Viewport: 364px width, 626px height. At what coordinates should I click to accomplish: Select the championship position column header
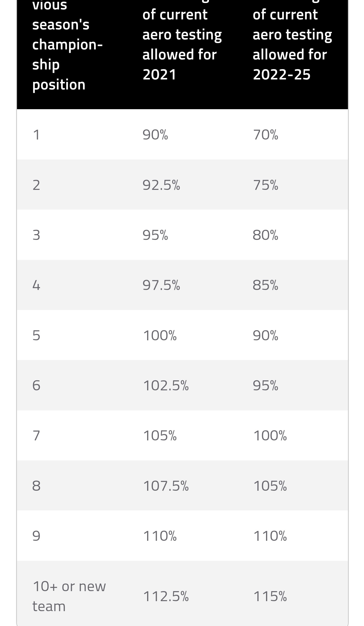[x=67, y=45]
